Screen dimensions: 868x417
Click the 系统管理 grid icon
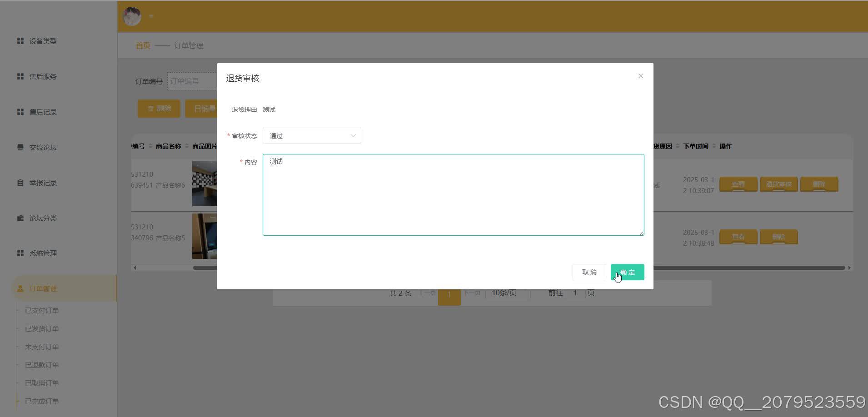pos(20,253)
